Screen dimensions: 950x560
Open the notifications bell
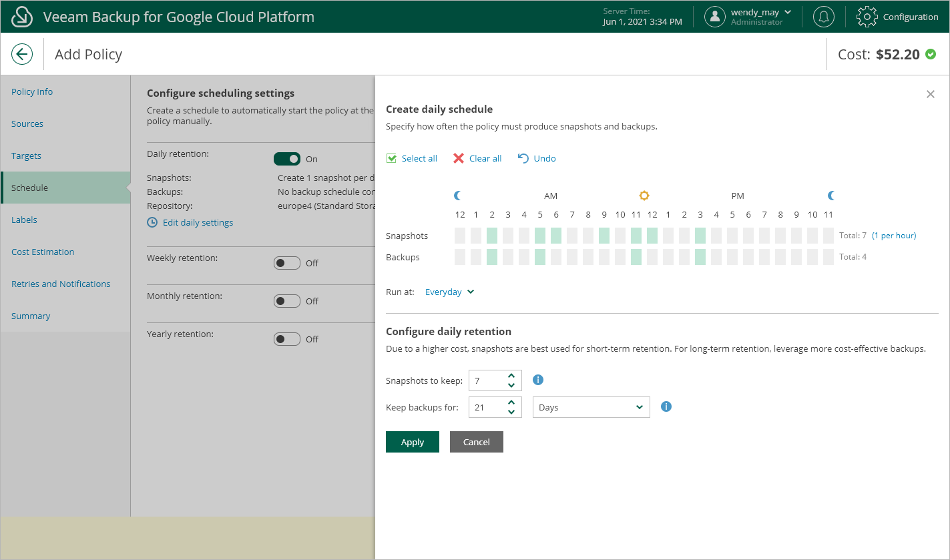[824, 17]
